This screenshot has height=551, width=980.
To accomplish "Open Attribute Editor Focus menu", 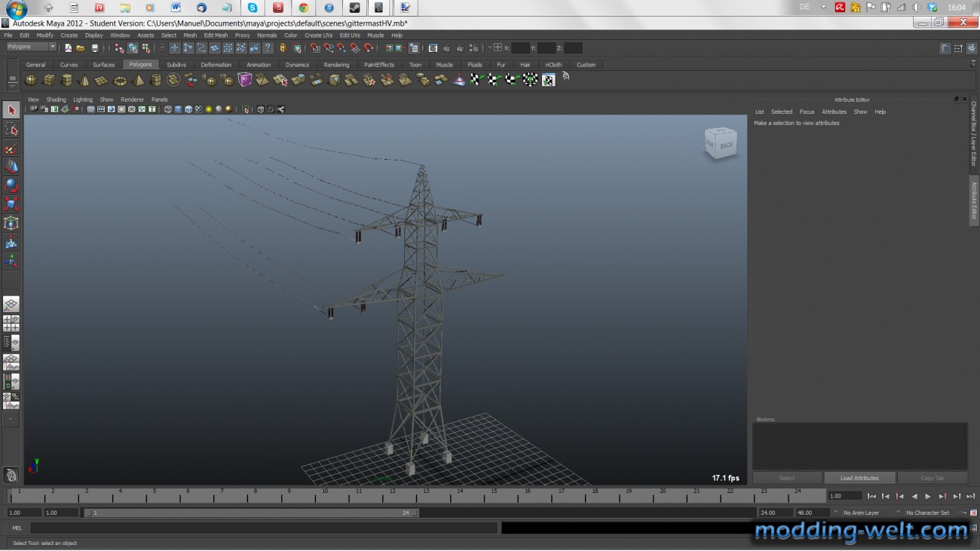I will coord(807,112).
